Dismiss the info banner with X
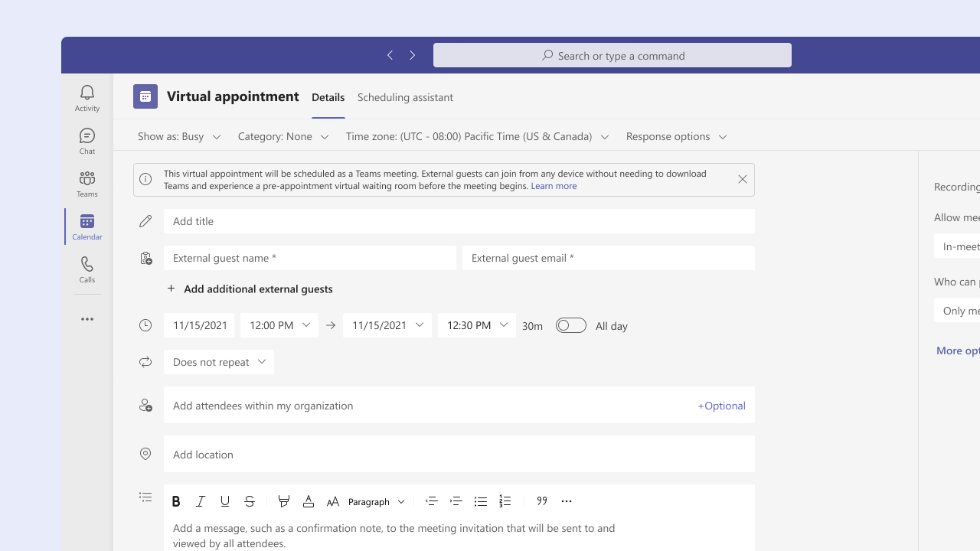This screenshot has width=980, height=551. 742,179
